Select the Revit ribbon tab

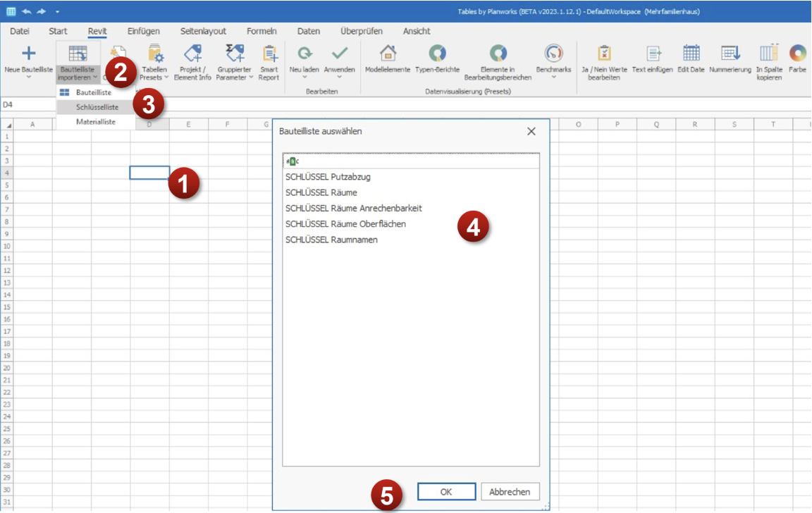pos(97,31)
